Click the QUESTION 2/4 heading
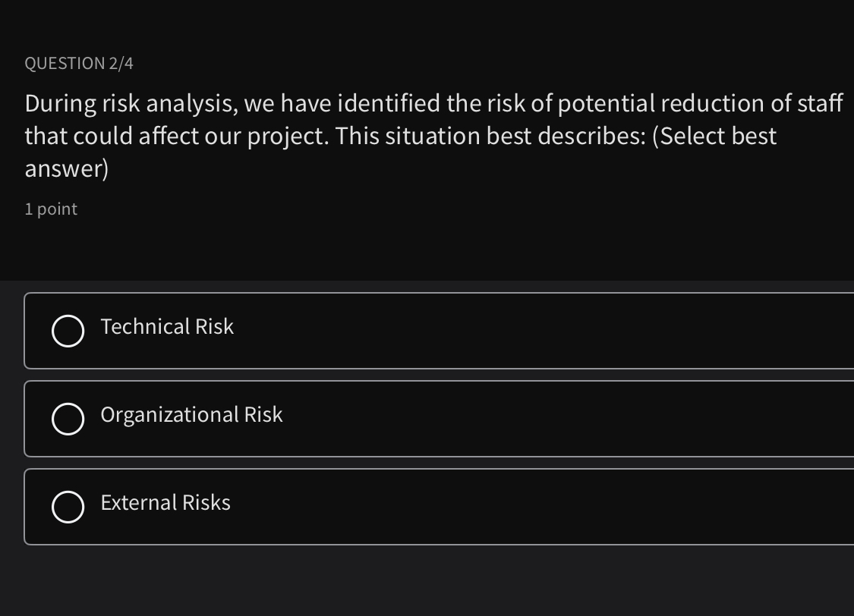 (x=78, y=63)
